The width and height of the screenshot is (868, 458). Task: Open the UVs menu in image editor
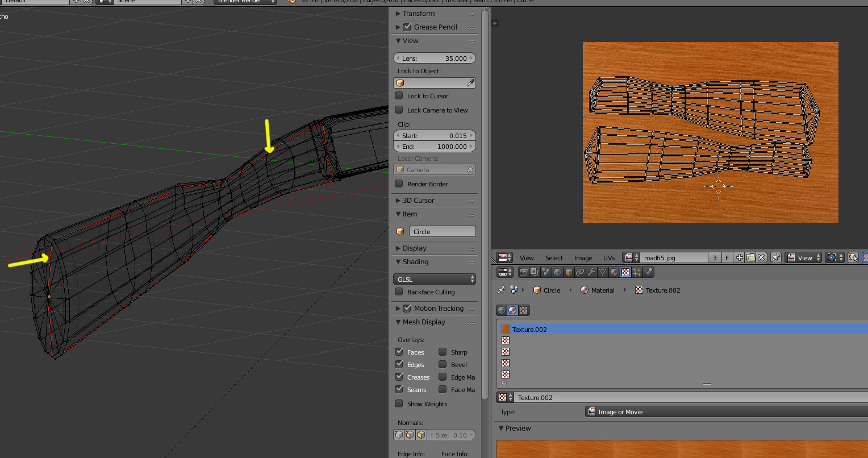pyautogui.click(x=609, y=258)
